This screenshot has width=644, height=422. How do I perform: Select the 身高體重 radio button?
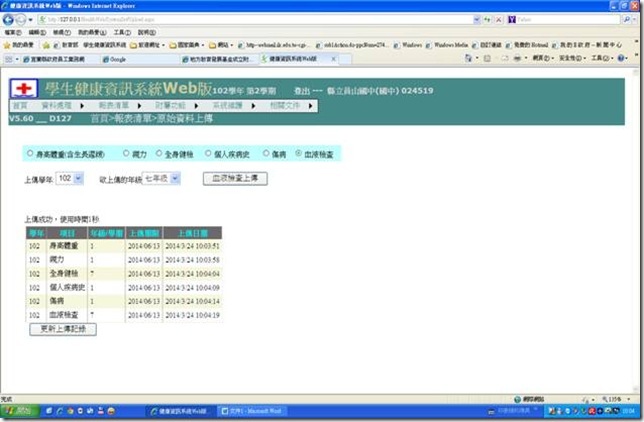[29, 154]
